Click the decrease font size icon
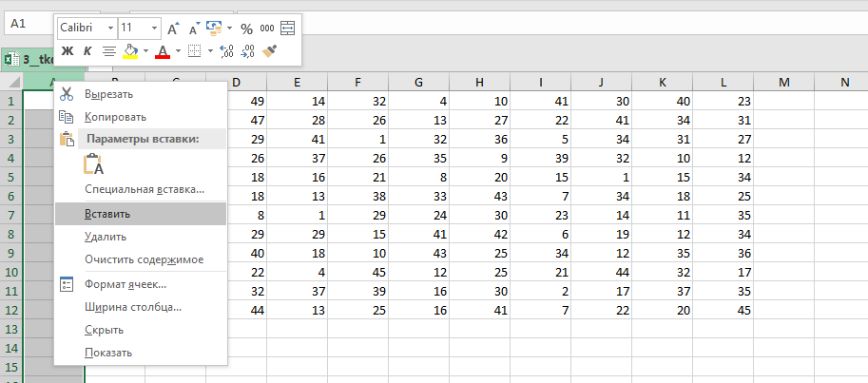The height and width of the screenshot is (383, 868). (x=193, y=29)
